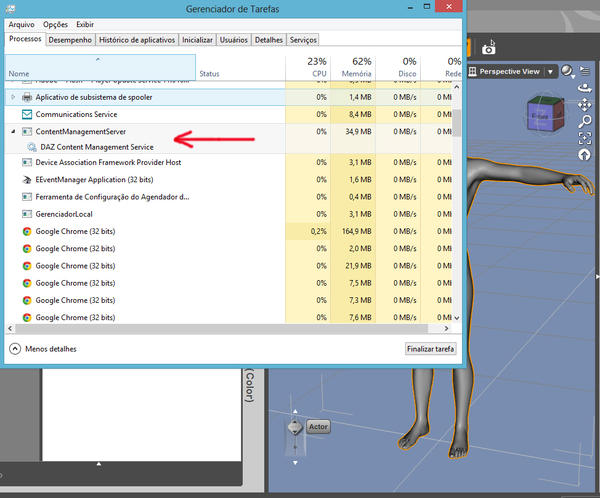This screenshot has width=600, height=498.
Task: Switch to Histórico de aplicativos tab
Action: (x=137, y=40)
